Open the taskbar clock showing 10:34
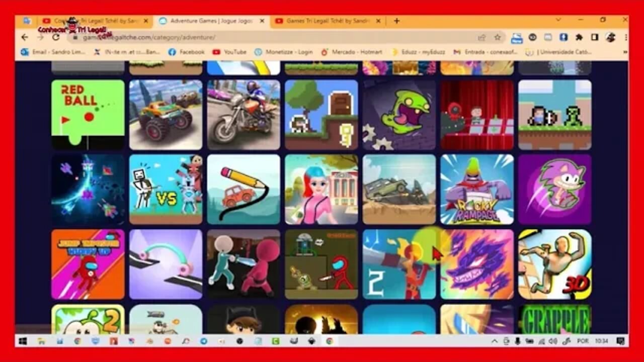Image resolution: width=644 pixels, height=362 pixels. [x=601, y=341]
